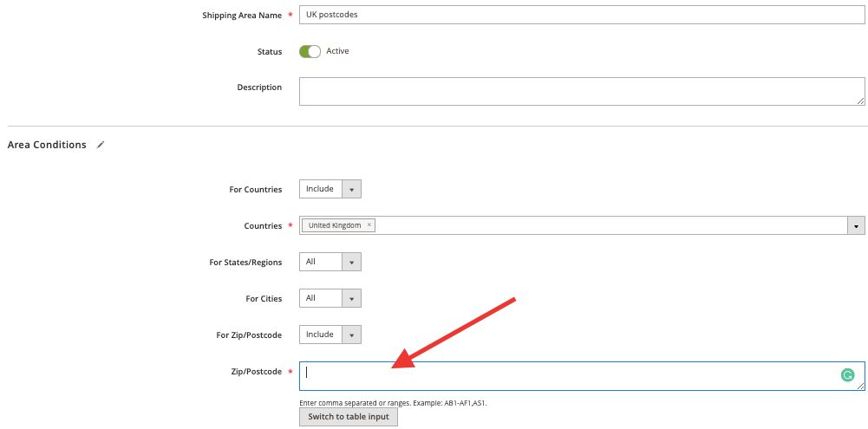868x429 pixels.
Task: Edit Area Conditions via pencil icon
Action: pos(101,145)
